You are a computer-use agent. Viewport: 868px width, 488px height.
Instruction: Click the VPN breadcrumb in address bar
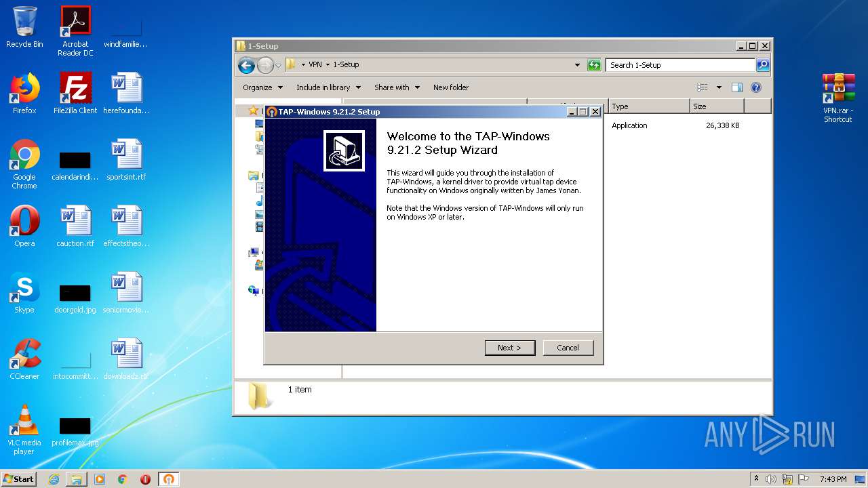(x=315, y=65)
